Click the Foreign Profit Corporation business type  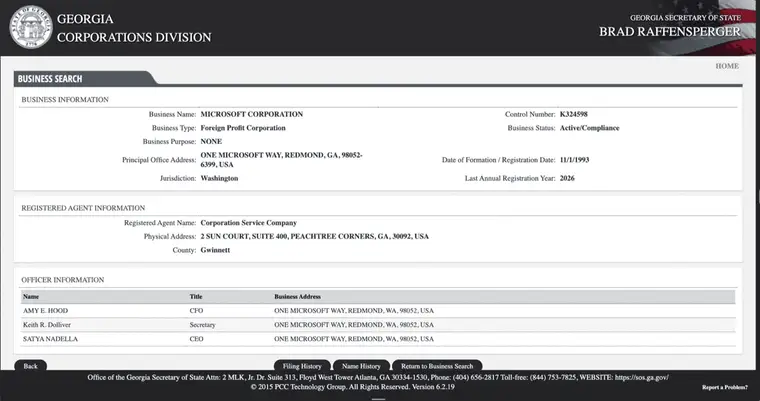point(243,128)
